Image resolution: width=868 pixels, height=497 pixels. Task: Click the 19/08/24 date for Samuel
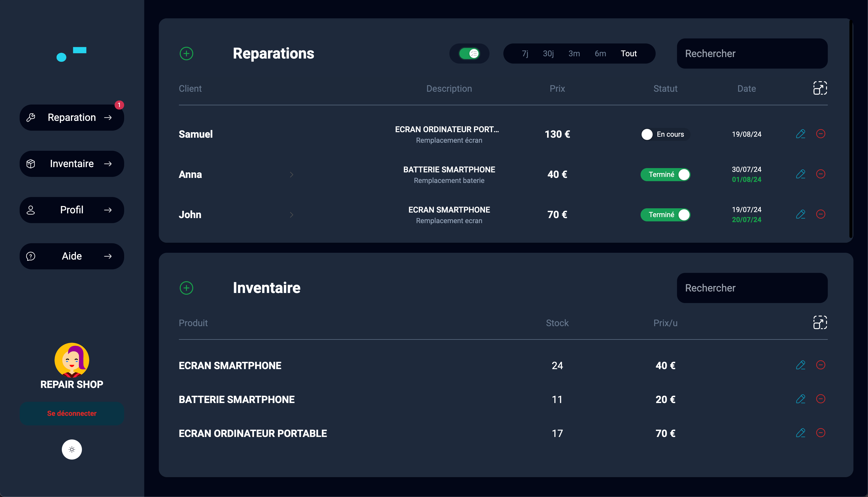pos(746,134)
